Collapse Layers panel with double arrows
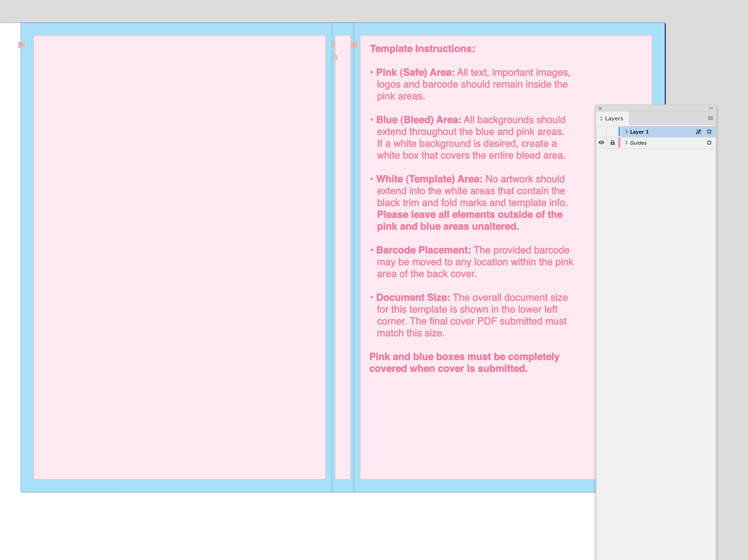The width and height of the screenshot is (748, 560). 711,108
